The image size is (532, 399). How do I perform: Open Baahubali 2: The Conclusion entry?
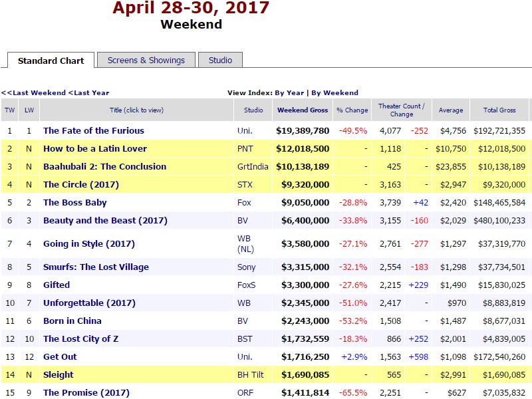[104, 167]
